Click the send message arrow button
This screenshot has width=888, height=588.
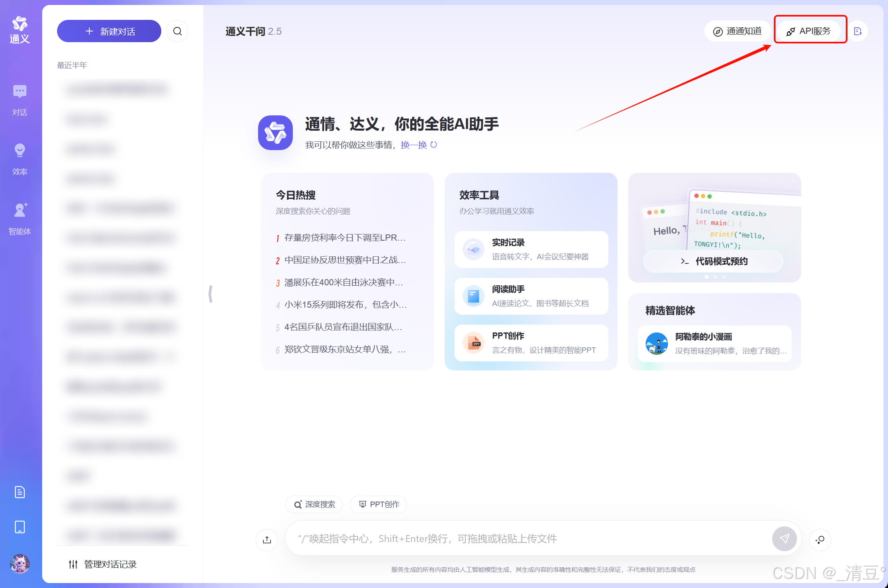[x=784, y=539]
